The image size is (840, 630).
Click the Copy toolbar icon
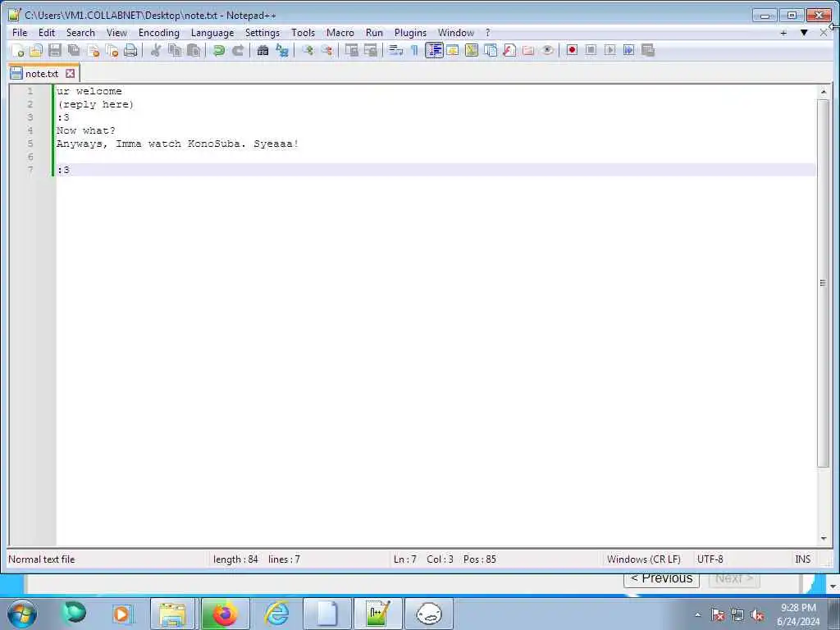pos(175,50)
